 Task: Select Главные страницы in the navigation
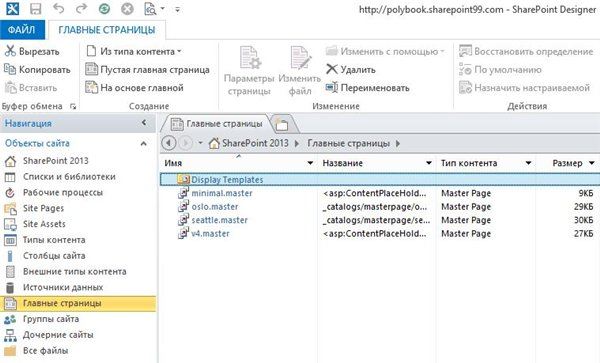(x=78, y=303)
